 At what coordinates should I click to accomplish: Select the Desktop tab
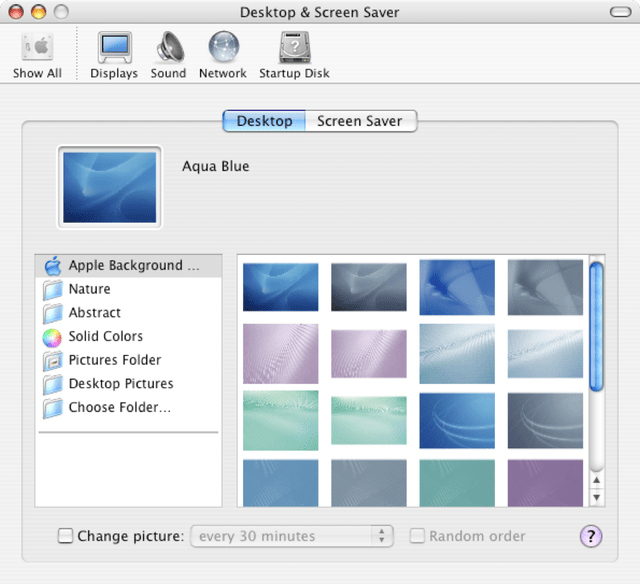click(264, 121)
